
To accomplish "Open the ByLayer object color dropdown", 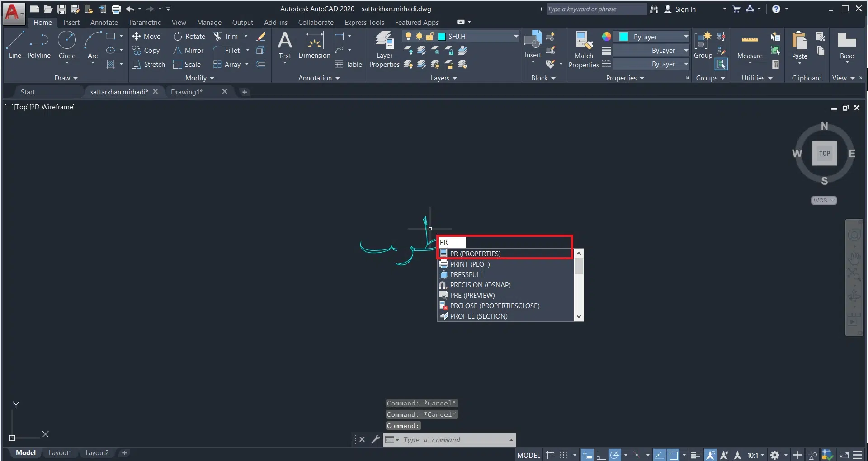I will pyautogui.click(x=686, y=37).
